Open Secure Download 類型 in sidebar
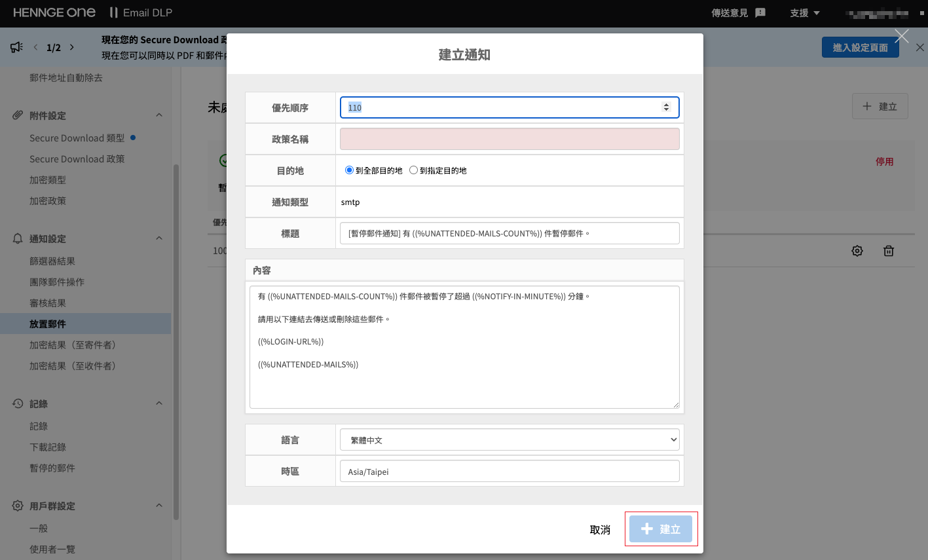928x560 pixels. click(x=77, y=138)
